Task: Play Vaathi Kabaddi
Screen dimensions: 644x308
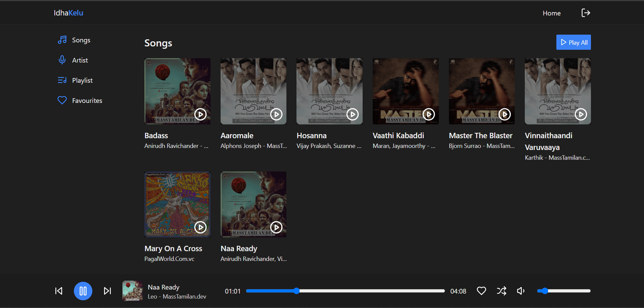Action: [429, 114]
